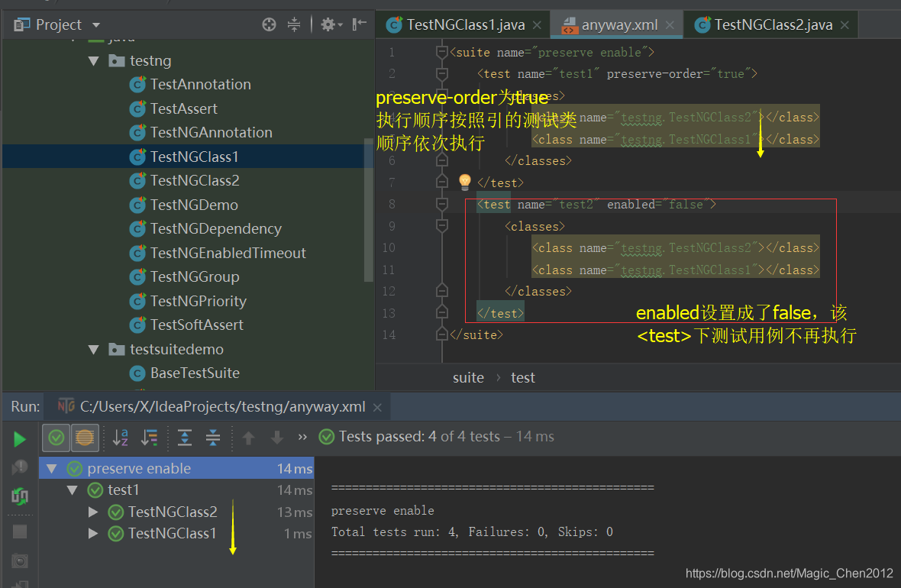This screenshot has width=901, height=588.
Task: Click the suite breadcrumb
Action: [468, 378]
